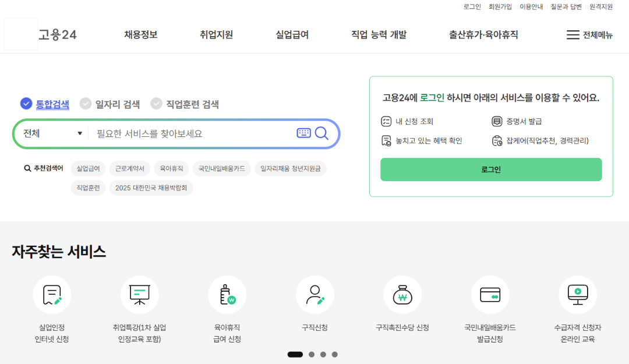Open the 질문과 답변 link

(566, 7)
